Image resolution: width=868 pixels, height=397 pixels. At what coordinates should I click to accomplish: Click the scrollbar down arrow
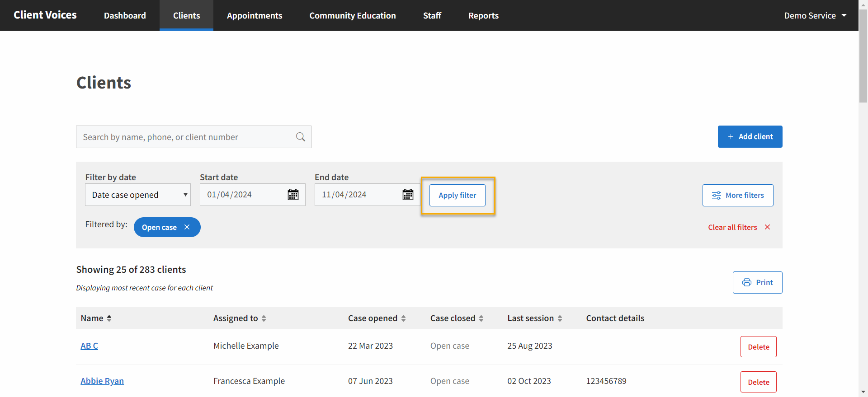863,392
